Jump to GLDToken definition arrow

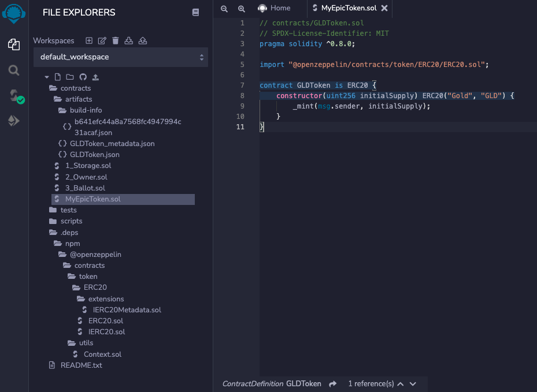click(333, 384)
